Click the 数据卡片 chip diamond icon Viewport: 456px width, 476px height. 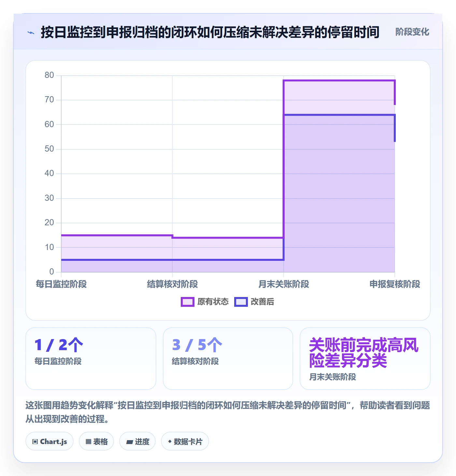(170, 441)
